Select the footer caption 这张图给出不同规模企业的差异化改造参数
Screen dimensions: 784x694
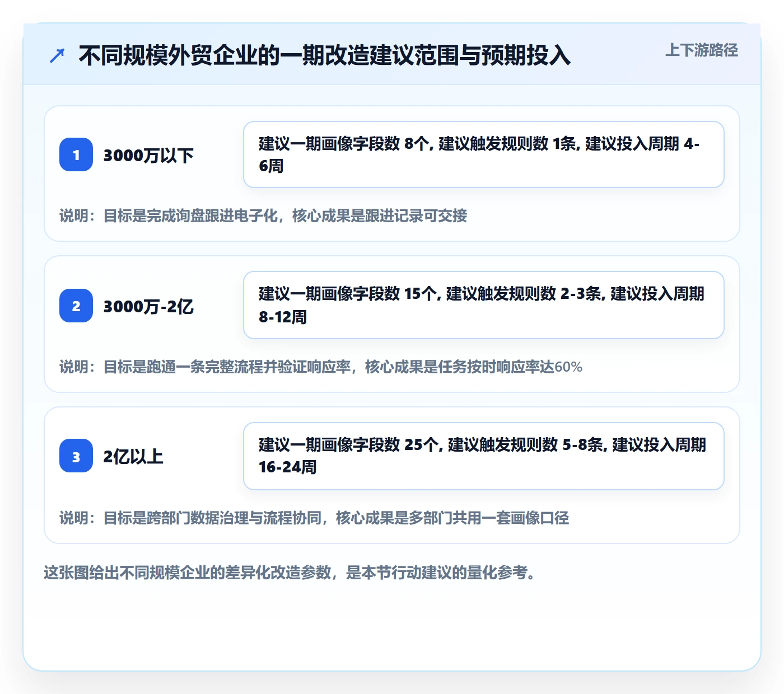(x=291, y=573)
